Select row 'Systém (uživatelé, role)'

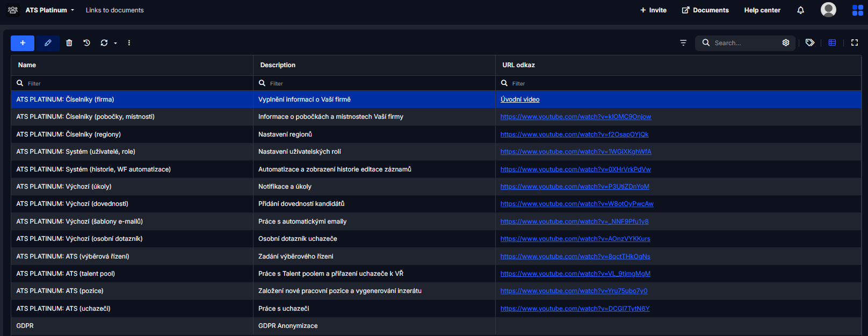(x=436, y=152)
